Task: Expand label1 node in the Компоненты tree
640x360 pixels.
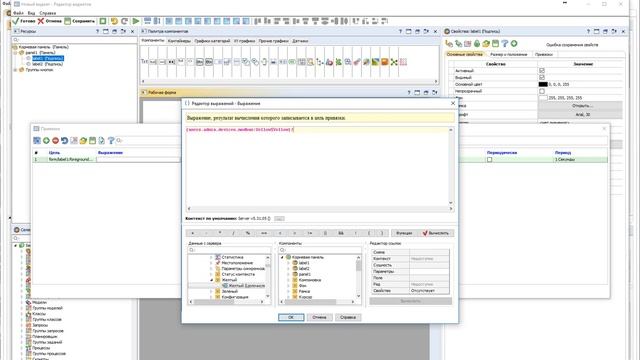Action: [288, 263]
